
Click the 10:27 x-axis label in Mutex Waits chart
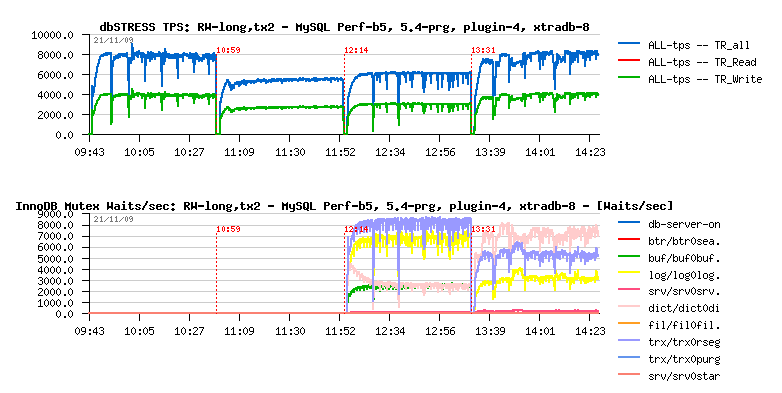coord(190,331)
